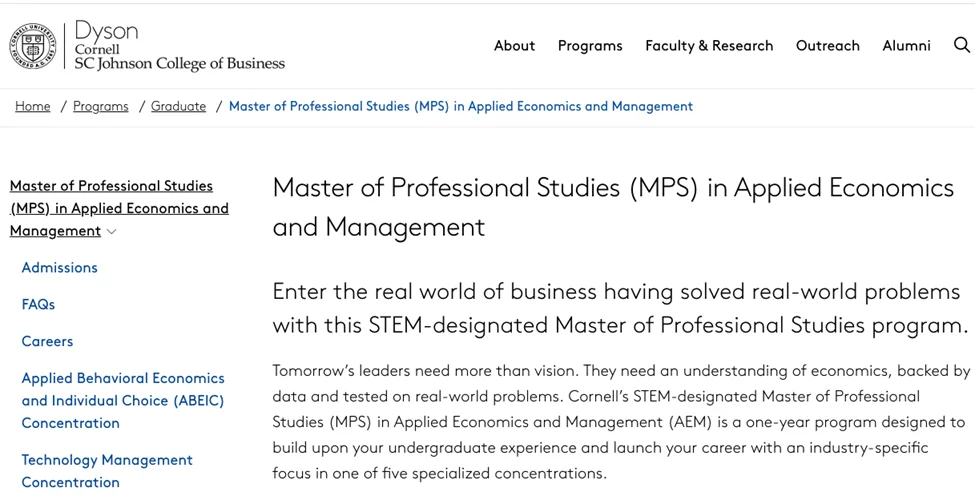Go to the Home breadcrumb link

coord(33,106)
